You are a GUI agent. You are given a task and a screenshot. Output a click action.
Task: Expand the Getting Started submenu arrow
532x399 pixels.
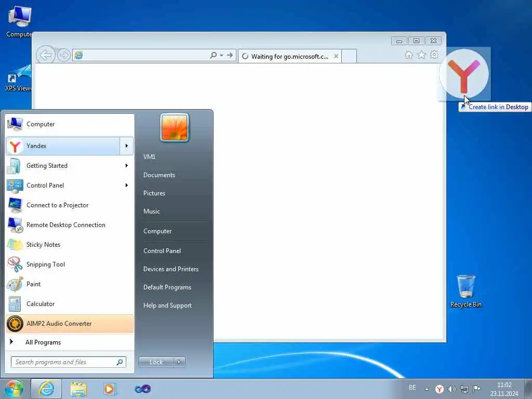[x=127, y=166]
